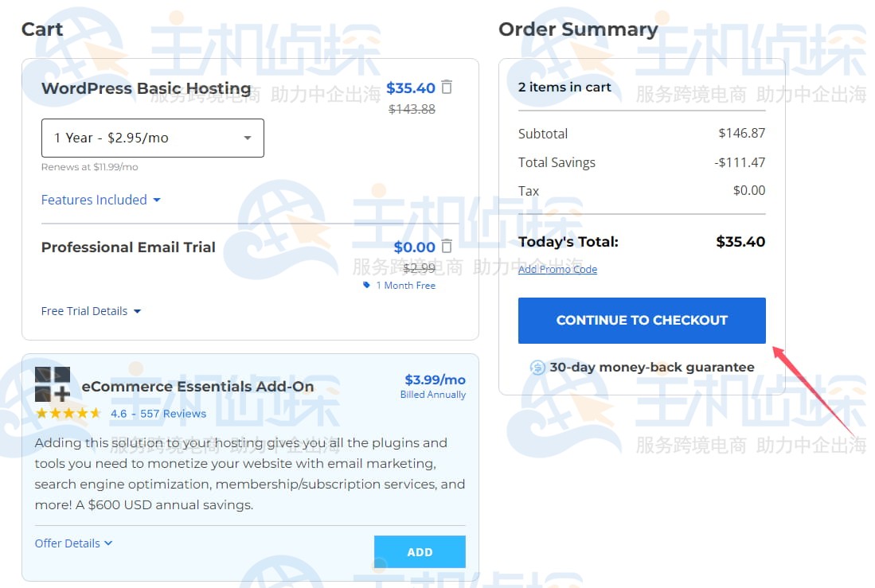The height and width of the screenshot is (588, 875).
Task: View the 557 Reviews link
Action: click(174, 413)
